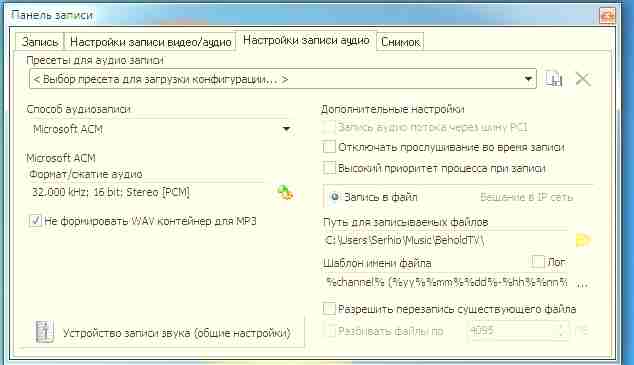Toggle Запись аудио потока через шину PCI
Screen dimensions: 634x365
[329, 127]
